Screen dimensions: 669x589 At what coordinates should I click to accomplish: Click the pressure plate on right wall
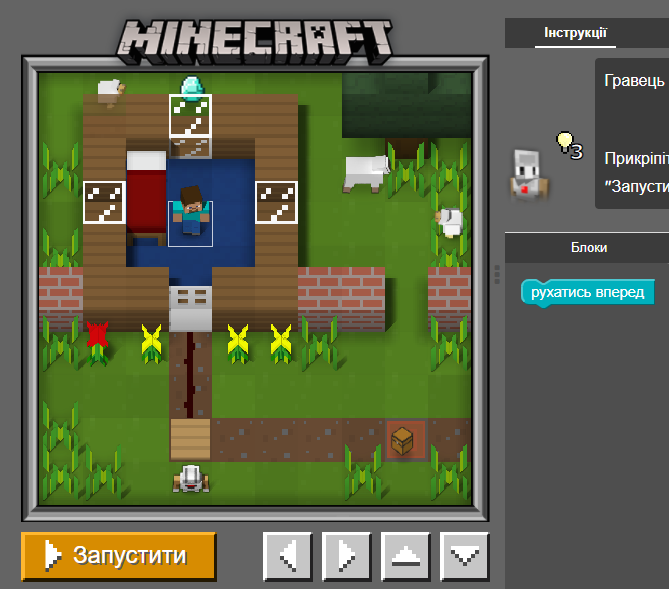tap(276, 201)
